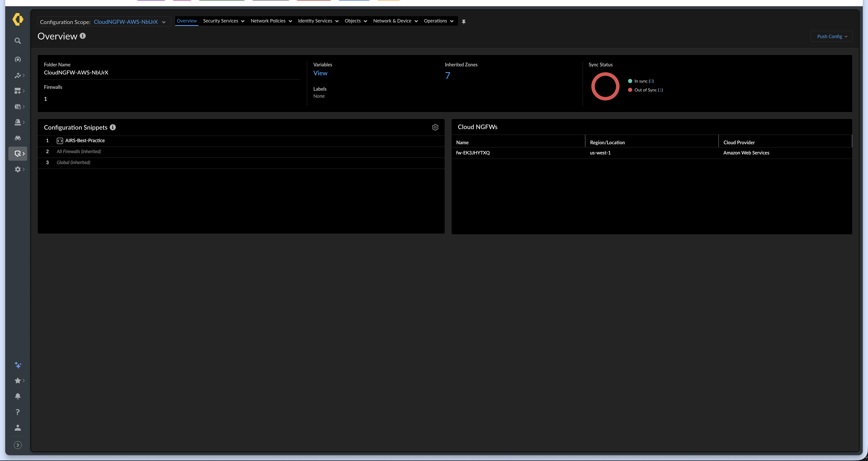Screen dimensions: 868x461
Task: Click the Inherited Zones count 7
Action: [448, 76]
